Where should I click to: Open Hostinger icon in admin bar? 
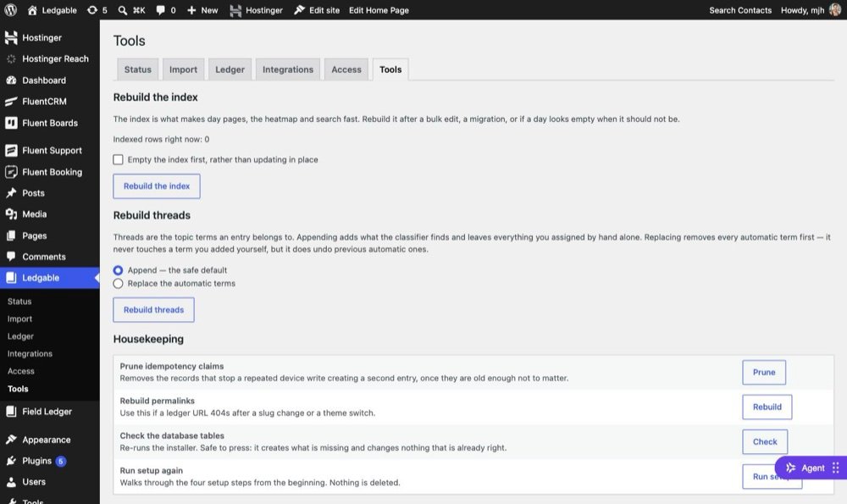click(x=235, y=10)
